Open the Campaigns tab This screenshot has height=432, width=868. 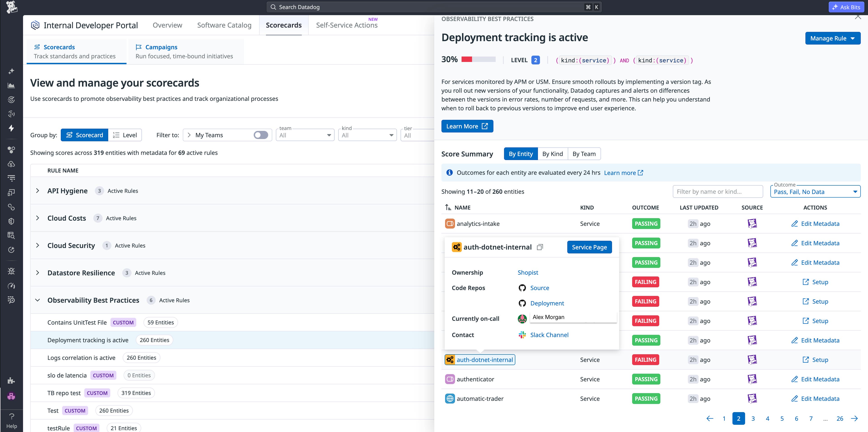coord(161,47)
